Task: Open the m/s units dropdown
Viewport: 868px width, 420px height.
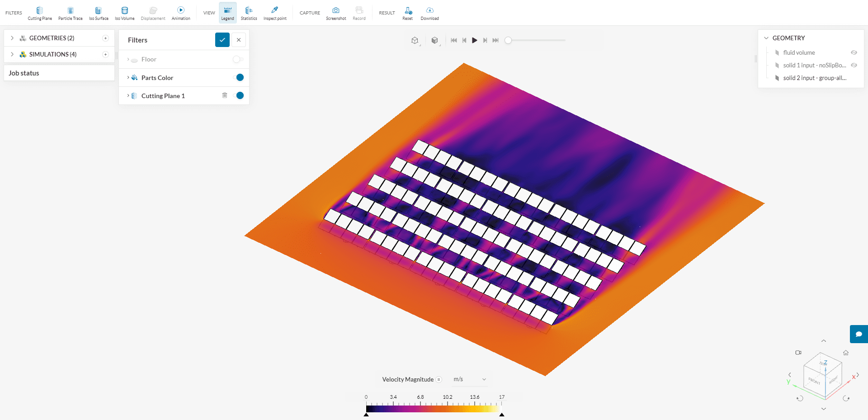Action: (x=470, y=379)
